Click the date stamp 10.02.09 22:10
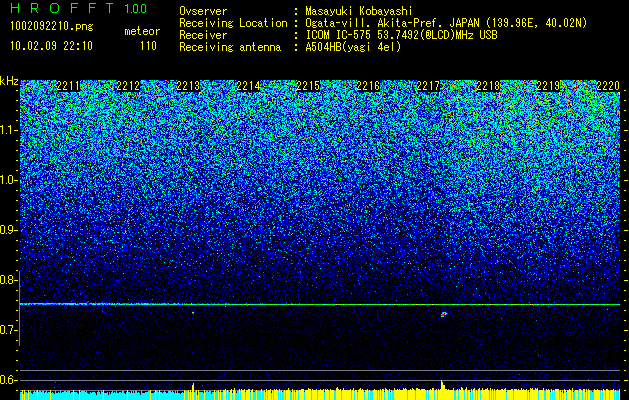Viewport: 629px width, 400px height. click(51, 46)
